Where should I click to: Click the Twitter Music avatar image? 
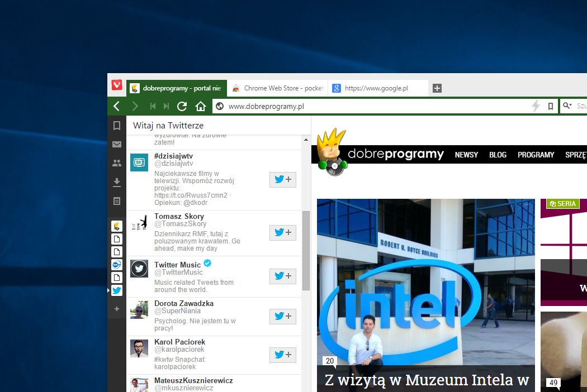coord(139,269)
